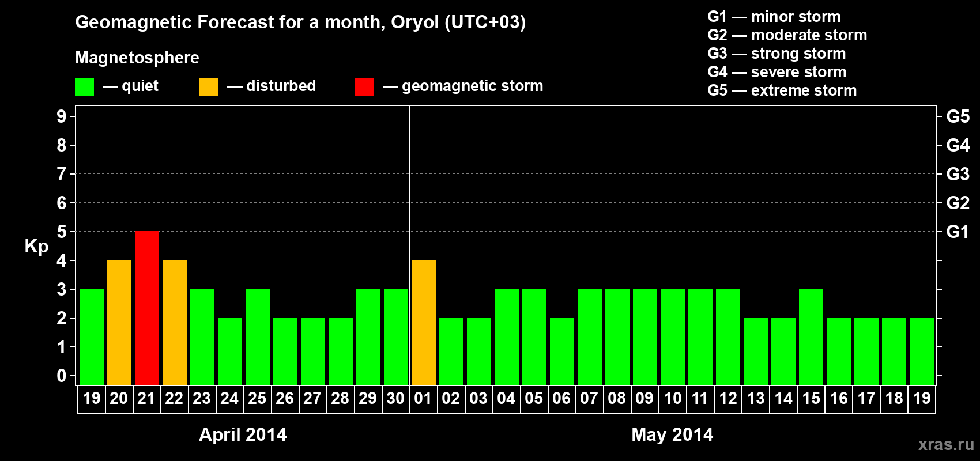Click the green bar for April 19
The width and height of the screenshot is (980, 461).
click(92, 337)
